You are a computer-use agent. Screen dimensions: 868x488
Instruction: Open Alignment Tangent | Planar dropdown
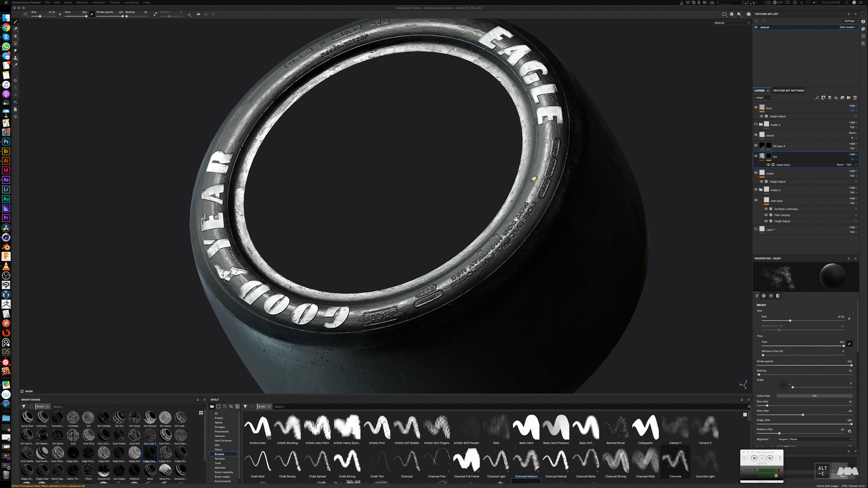(x=814, y=439)
